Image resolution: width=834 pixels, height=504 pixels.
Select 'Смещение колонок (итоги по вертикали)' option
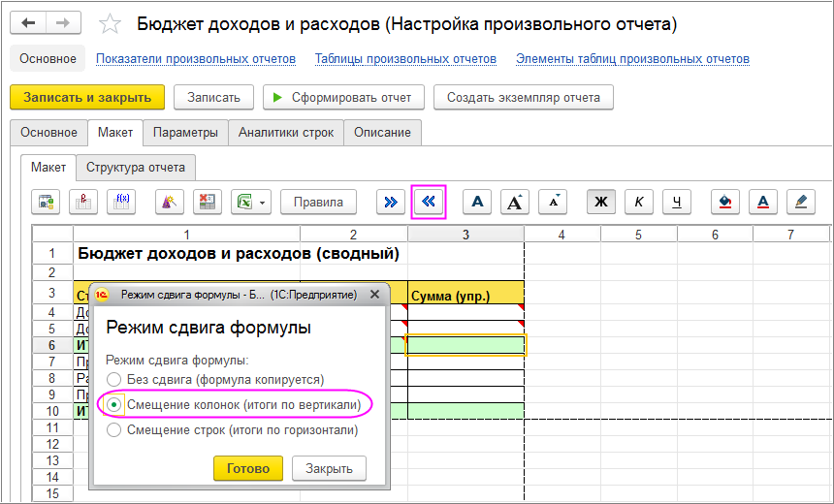pyautogui.click(x=115, y=404)
